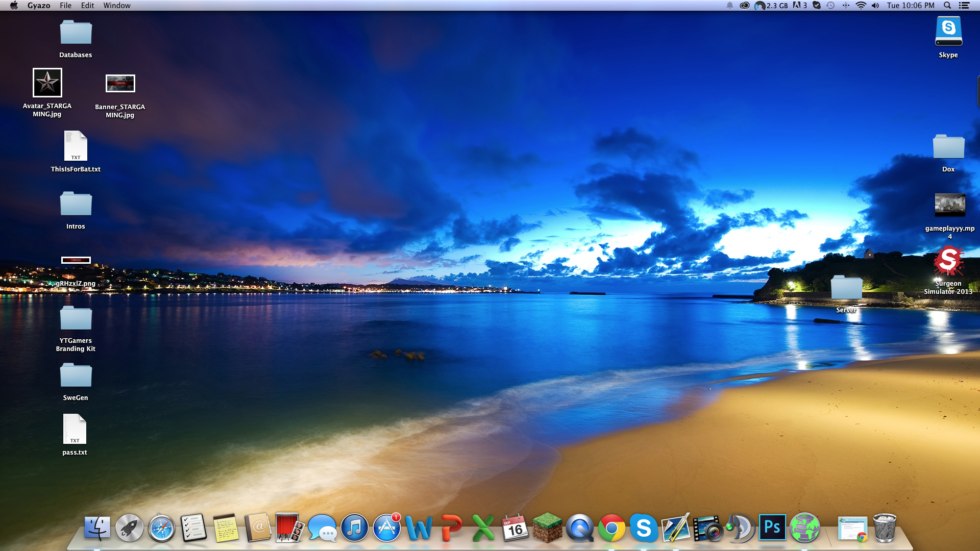The height and width of the screenshot is (551, 980).
Task: Open Safari from the Dock
Action: tap(161, 528)
